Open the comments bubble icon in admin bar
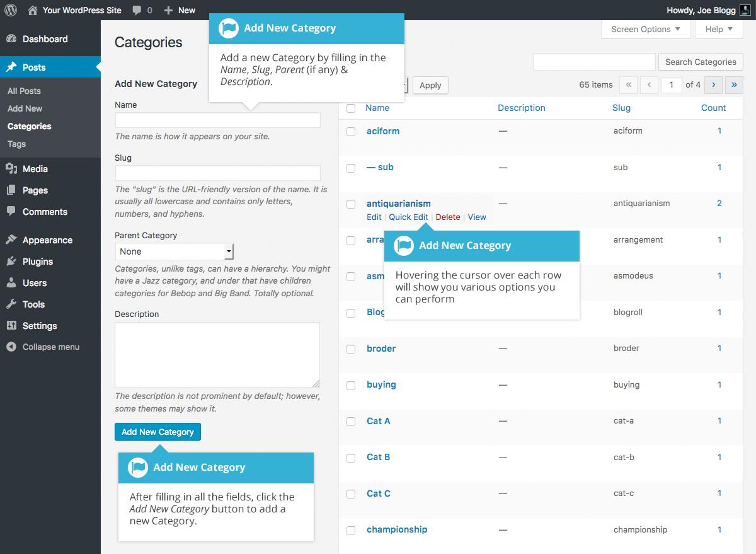This screenshot has width=756, height=554. click(137, 11)
